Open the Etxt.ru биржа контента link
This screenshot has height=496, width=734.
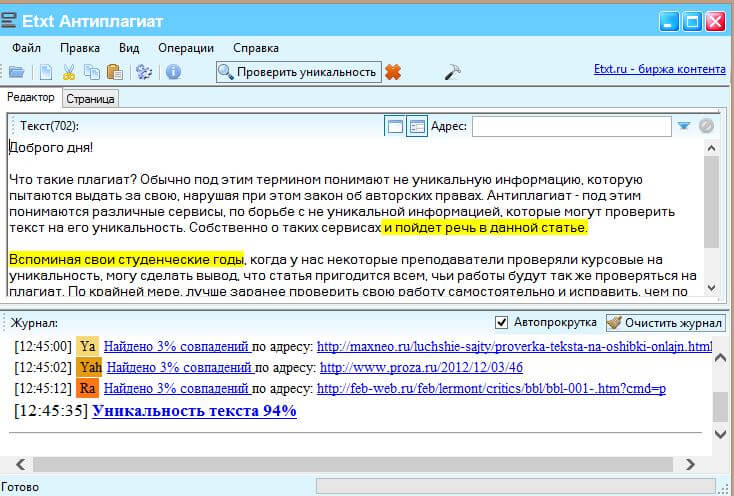pos(660,70)
